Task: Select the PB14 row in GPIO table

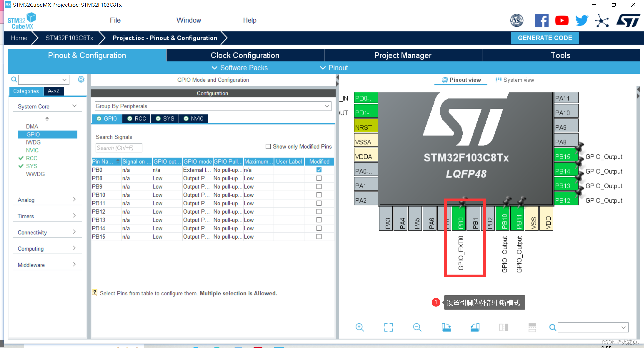Action: 213,228
